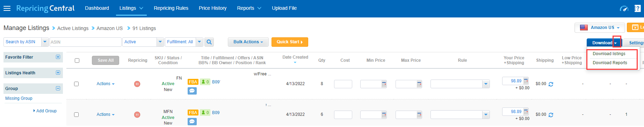Viewport: 644px width, 127px height.
Task: Open the Bulk Actions dropdown
Action: click(x=248, y=42)
